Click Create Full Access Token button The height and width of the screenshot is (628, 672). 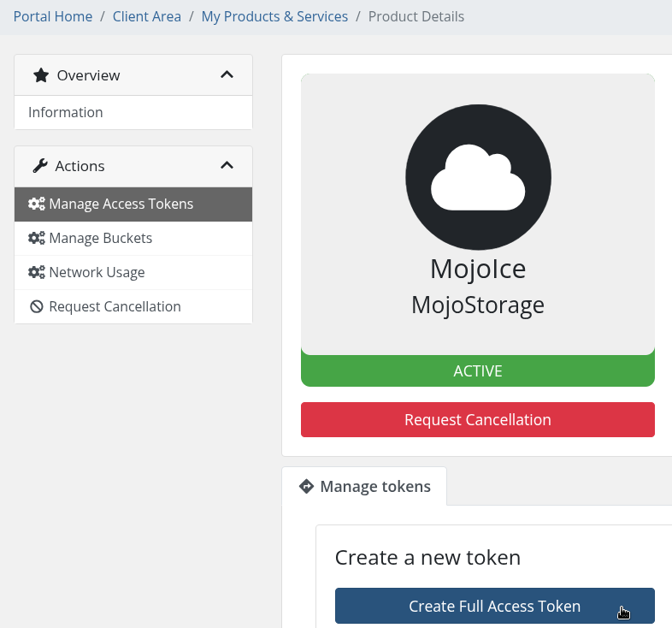click(x=495, y=606)
